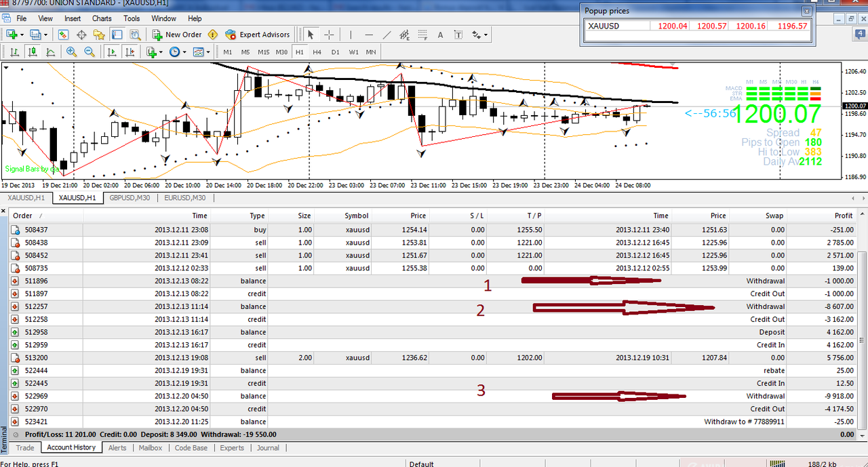This screenshot has height=467, width=868.
Task: Toggle the Navigator panel
Action: [x=99, y=35]
